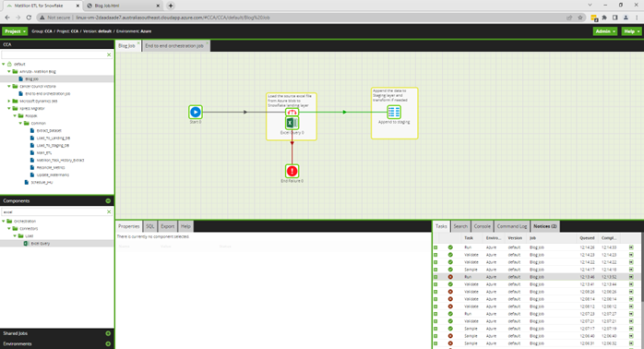The height and width of the screenshot is (349, 644).
Task: Reload the page in the browser
Action: coord(29,18)
